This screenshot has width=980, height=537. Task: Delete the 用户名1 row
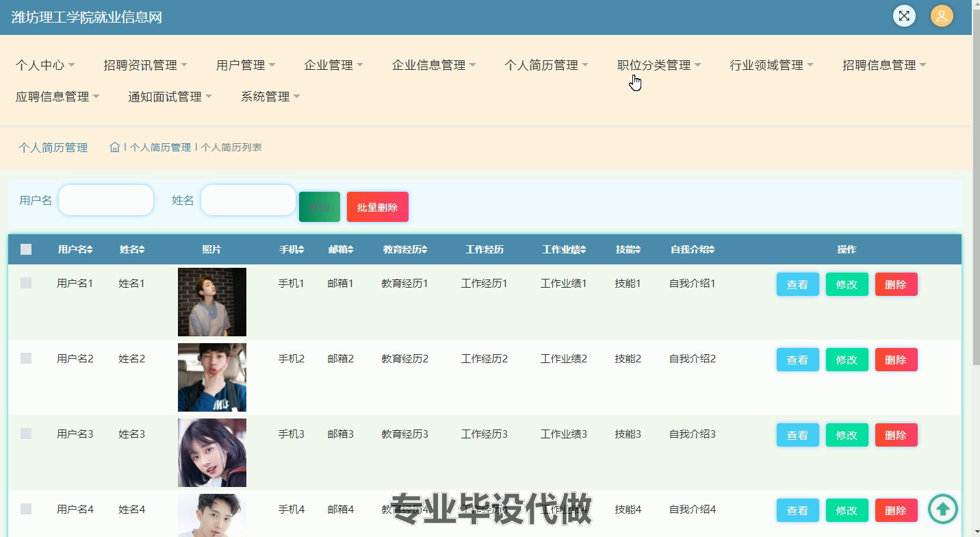(896, 284)
